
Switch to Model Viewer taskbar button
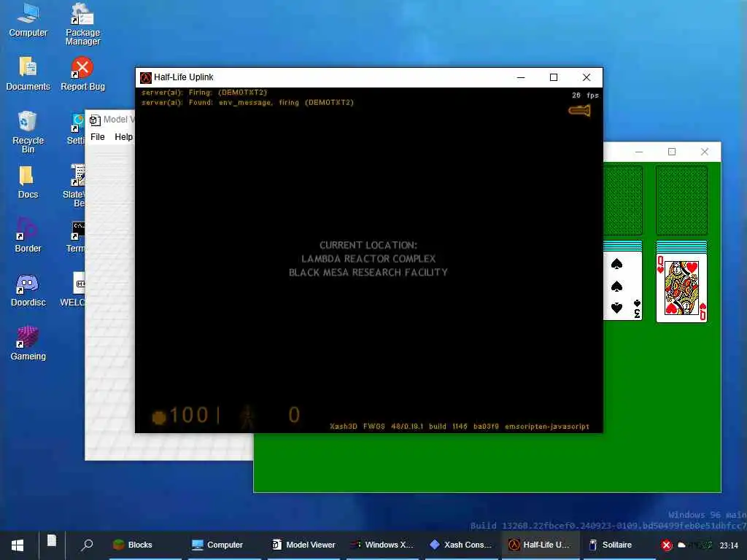pos(303,545)
